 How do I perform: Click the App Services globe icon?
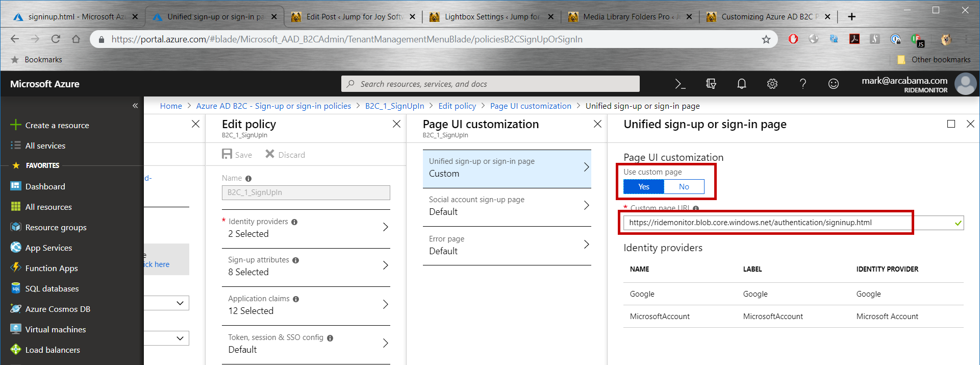pos(16,248)
